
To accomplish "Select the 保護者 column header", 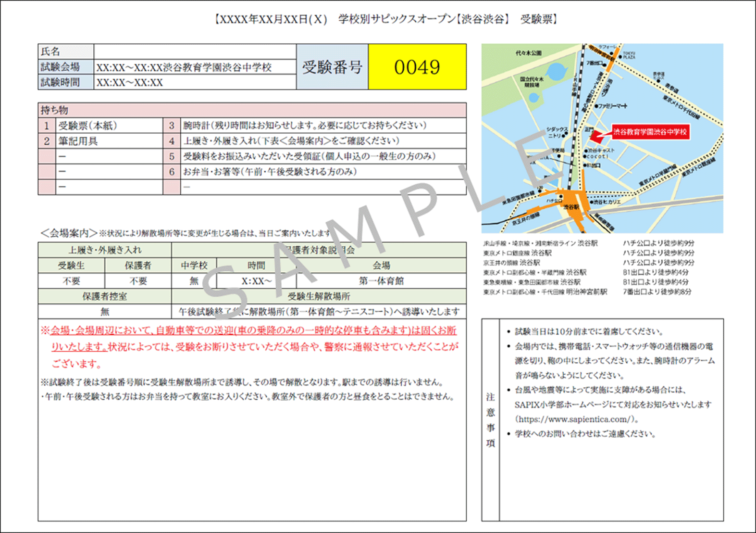I will [138, 266].
